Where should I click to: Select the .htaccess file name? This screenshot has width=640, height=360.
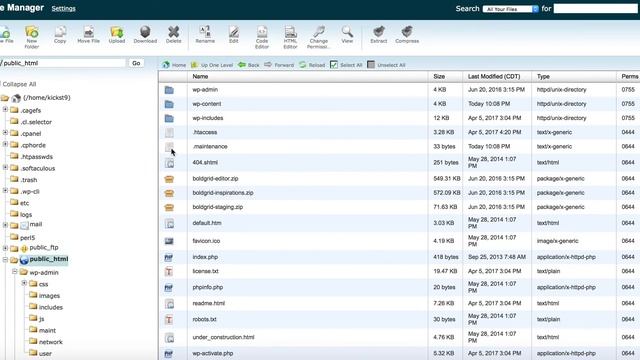pos(205,132)
